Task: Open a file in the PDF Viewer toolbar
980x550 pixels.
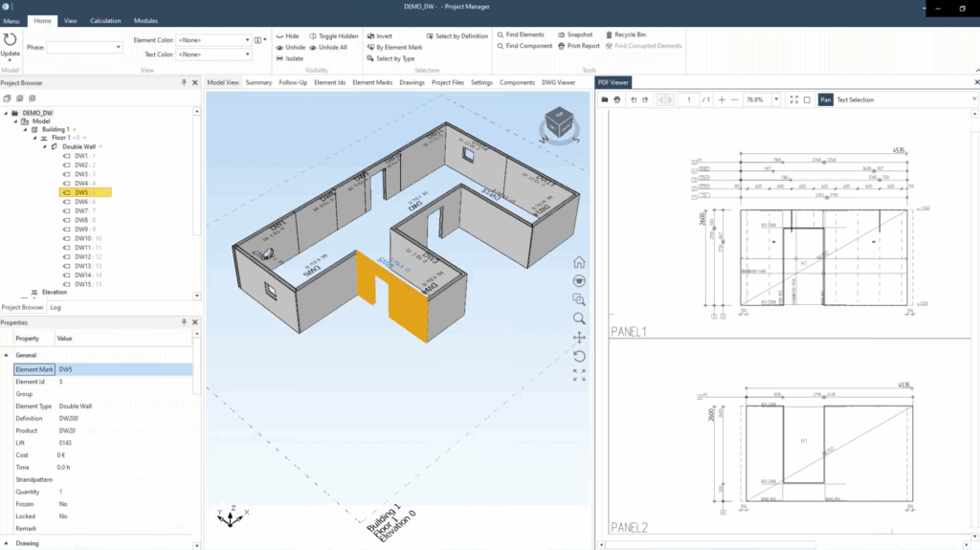Action: 604,99
